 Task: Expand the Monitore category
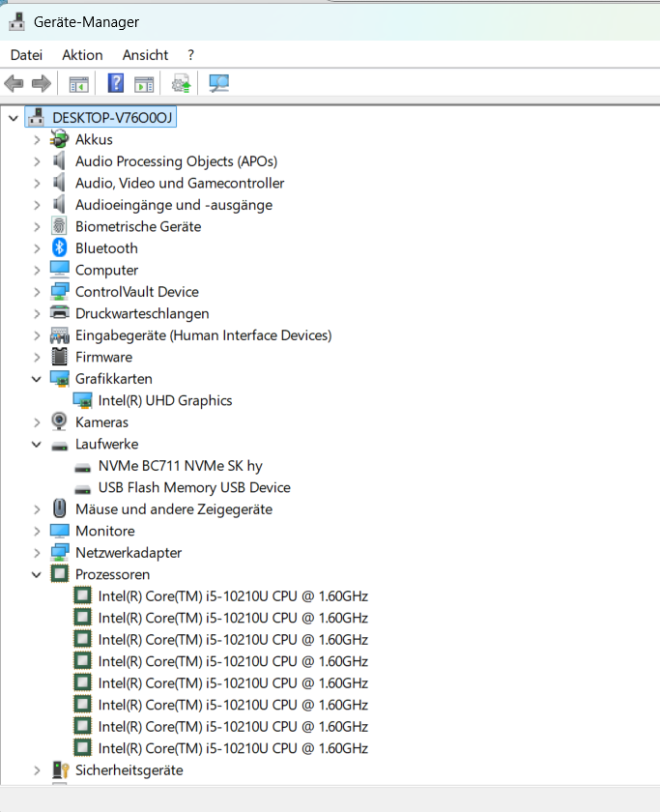pyautogui.click(x=36, y=532)
